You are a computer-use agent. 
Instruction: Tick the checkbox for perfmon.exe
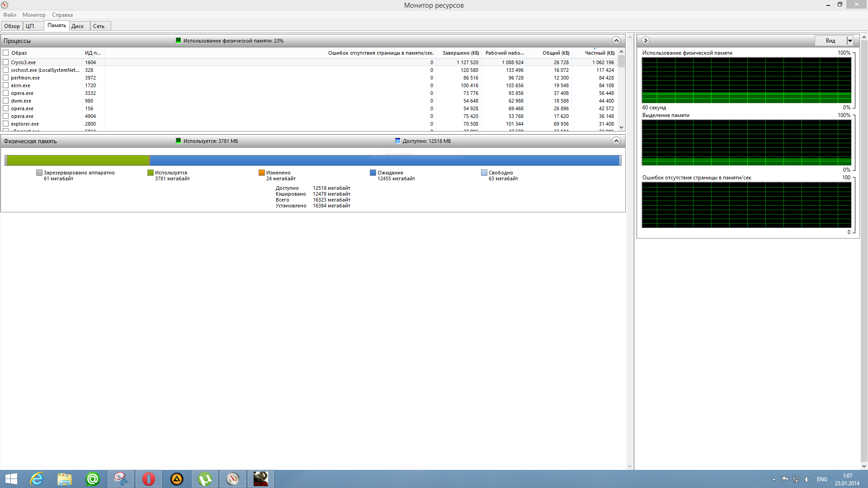point(6,78)
